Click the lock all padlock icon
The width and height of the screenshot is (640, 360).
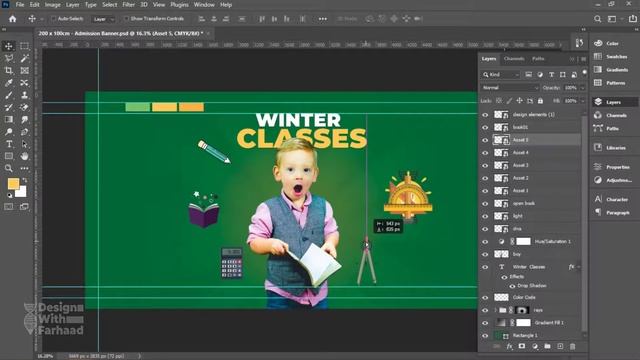[540, 100]
